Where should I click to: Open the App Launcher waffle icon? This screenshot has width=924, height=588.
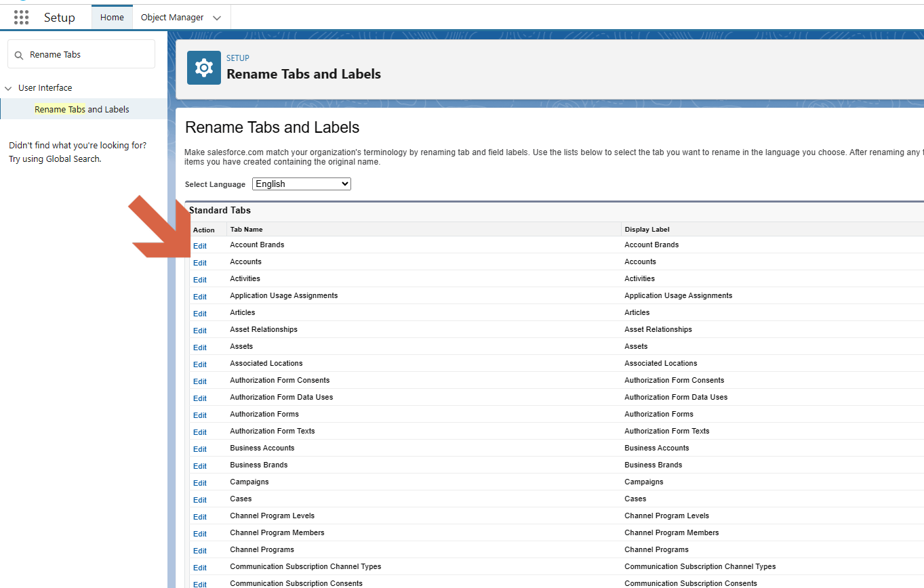coord(21,17)
